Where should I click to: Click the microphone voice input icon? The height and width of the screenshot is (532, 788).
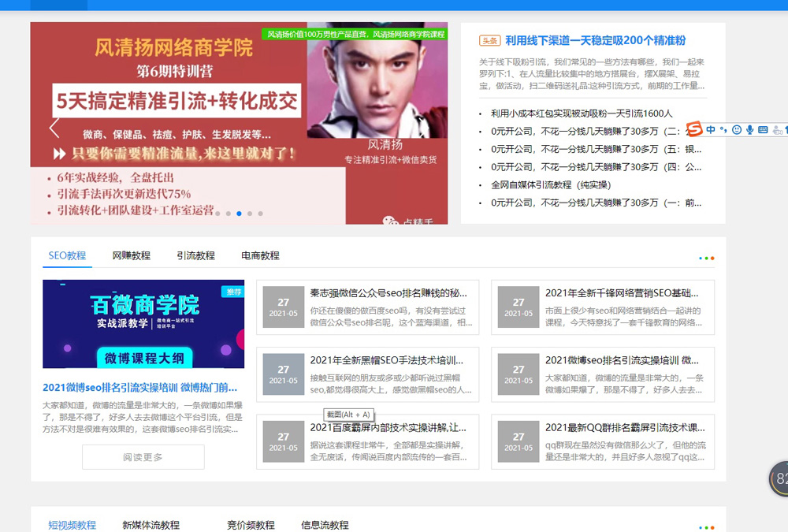749,130
